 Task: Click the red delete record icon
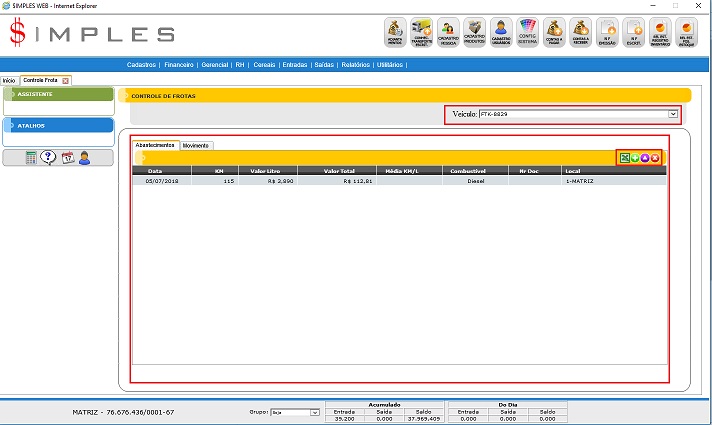[x=655, y=158]
